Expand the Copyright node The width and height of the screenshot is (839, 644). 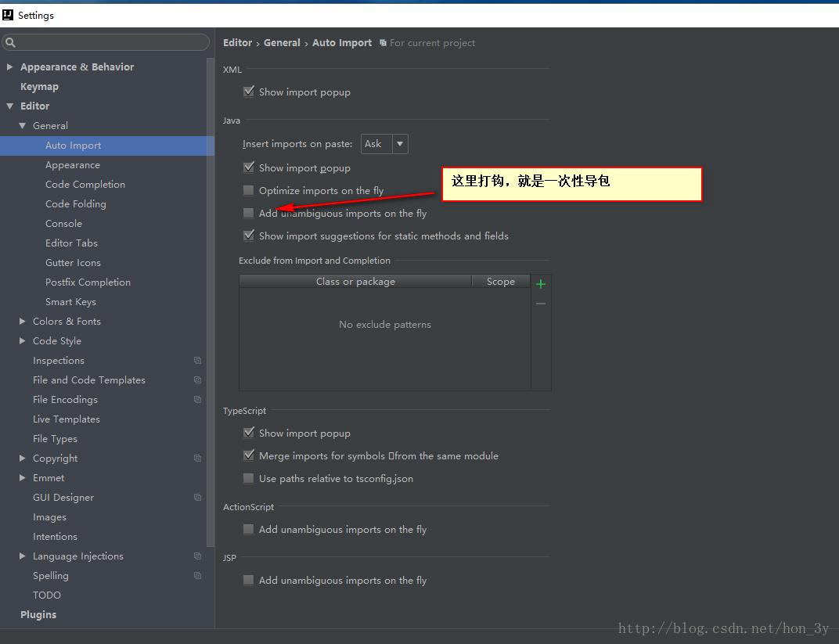point(22,459)
